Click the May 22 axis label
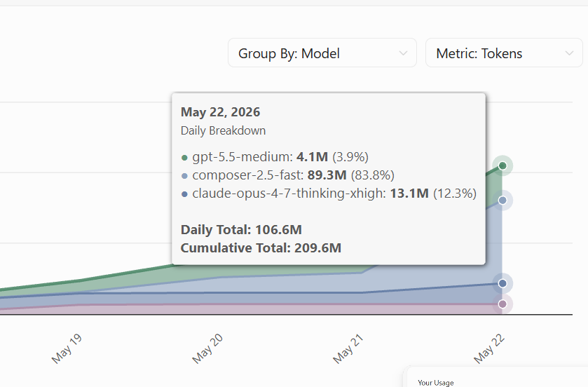588x387 pixels. (x=489, y=348)
